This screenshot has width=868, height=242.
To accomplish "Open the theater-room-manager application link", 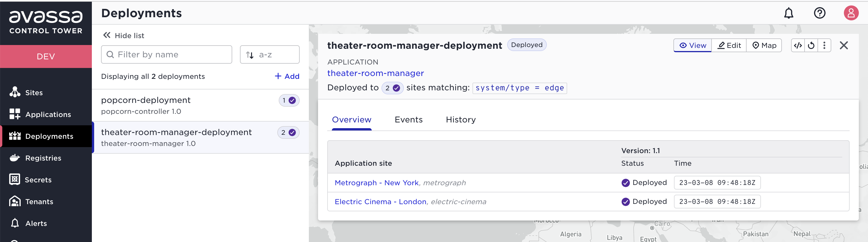I will tap(375, 73).
